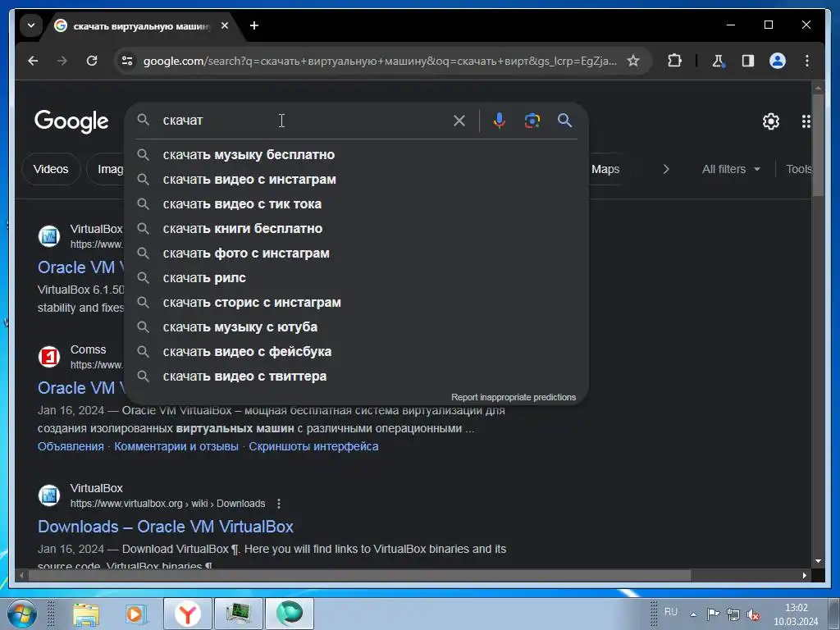Image resolution: width=840 pixels, height=630 pixels.
Task: Click the Comss favicon in results
Action: coord(49,356)
